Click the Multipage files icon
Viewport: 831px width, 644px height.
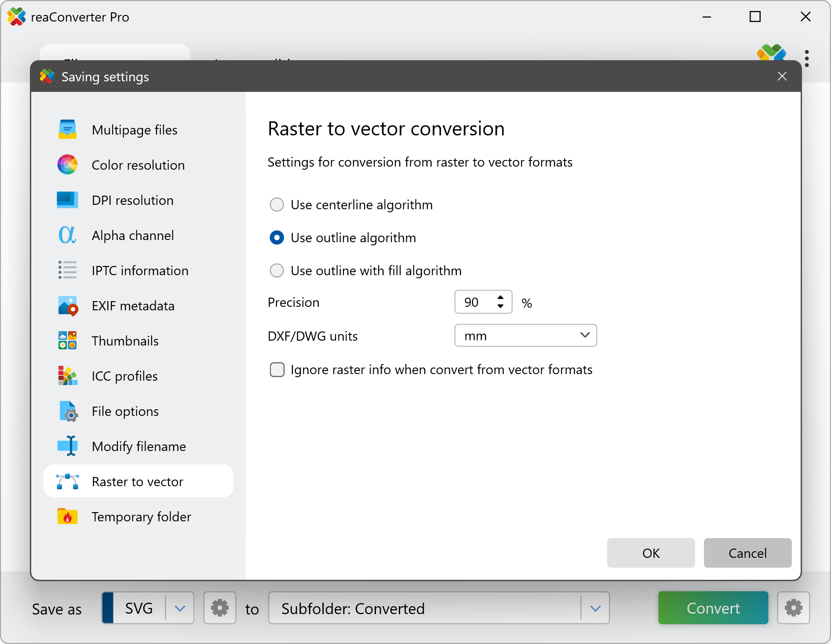pyautogui.click(x=67, y=130)
